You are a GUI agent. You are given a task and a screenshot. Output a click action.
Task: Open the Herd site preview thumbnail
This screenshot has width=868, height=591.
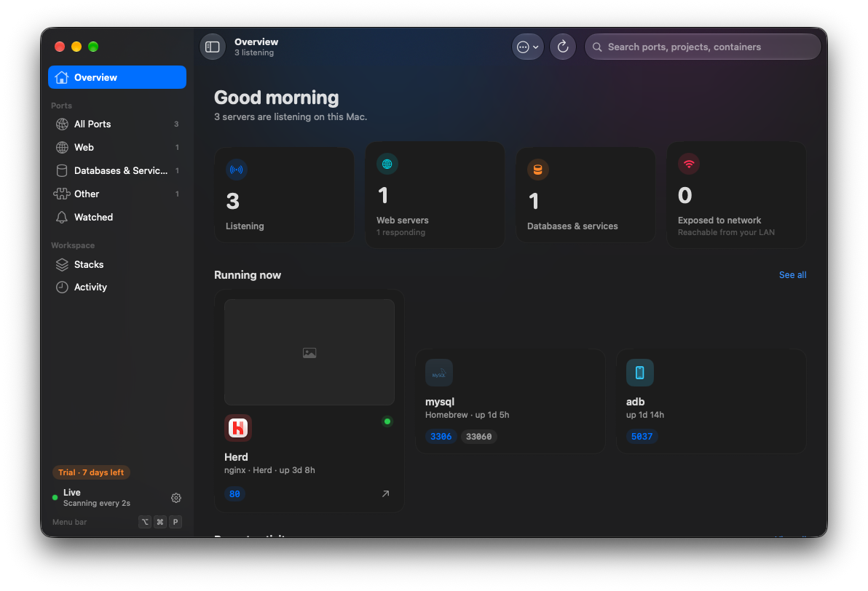click(x=309, y=352)
